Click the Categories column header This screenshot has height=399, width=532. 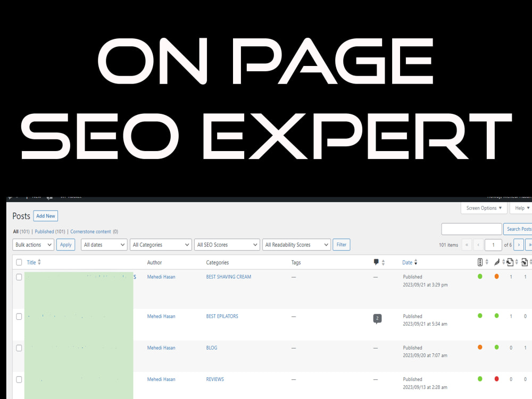pyautogui.click(x=218, y=262)
